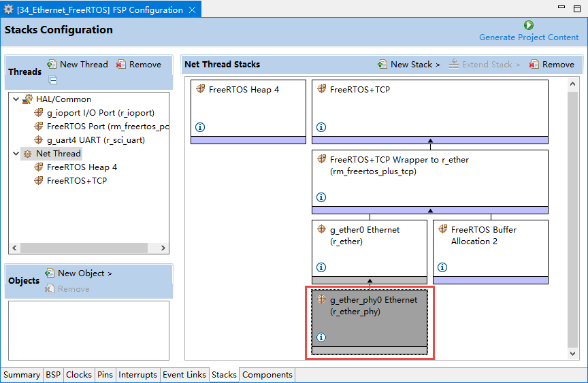The height and width of the screenshot is (383, 588).
Task: Click the Generate Project Content play icon
Action: (529, 25)
